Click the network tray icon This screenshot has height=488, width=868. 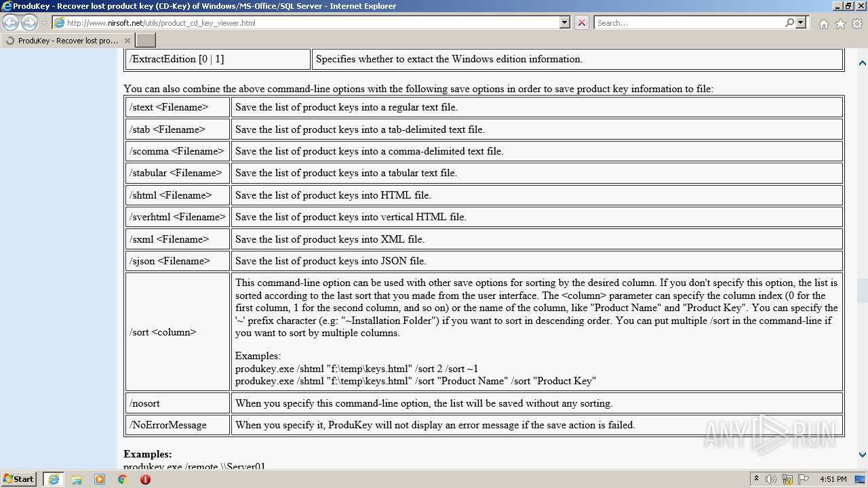(787, 479)
